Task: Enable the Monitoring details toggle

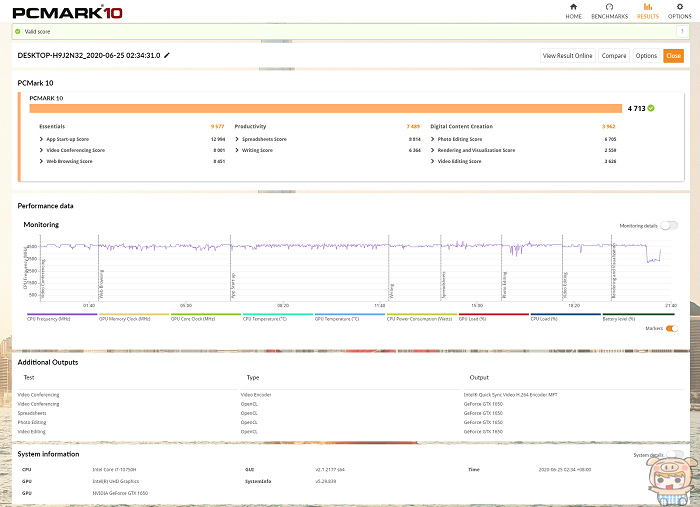Action: [668, 226]
